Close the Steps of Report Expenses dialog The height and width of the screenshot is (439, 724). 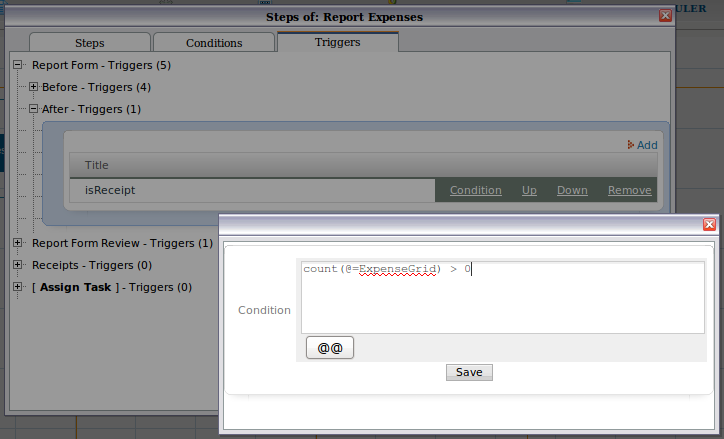click(x=665, y=16)
